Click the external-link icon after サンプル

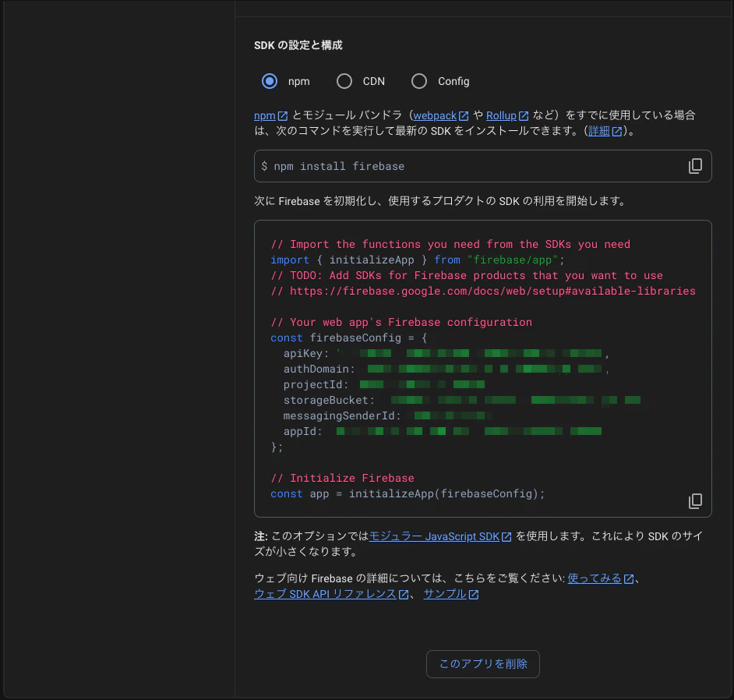pyautogui.click(x=474, y=595)
